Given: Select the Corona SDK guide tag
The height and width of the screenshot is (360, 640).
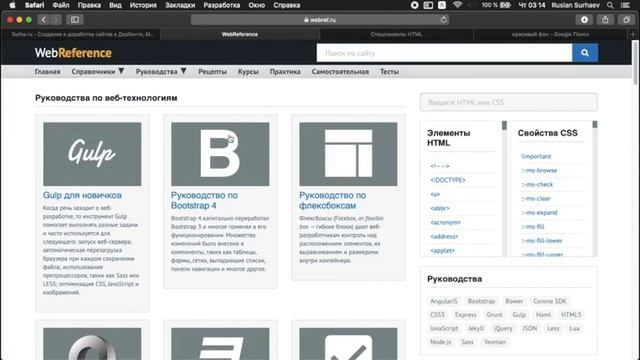Looking at the screenshot, I should (549, 301).
